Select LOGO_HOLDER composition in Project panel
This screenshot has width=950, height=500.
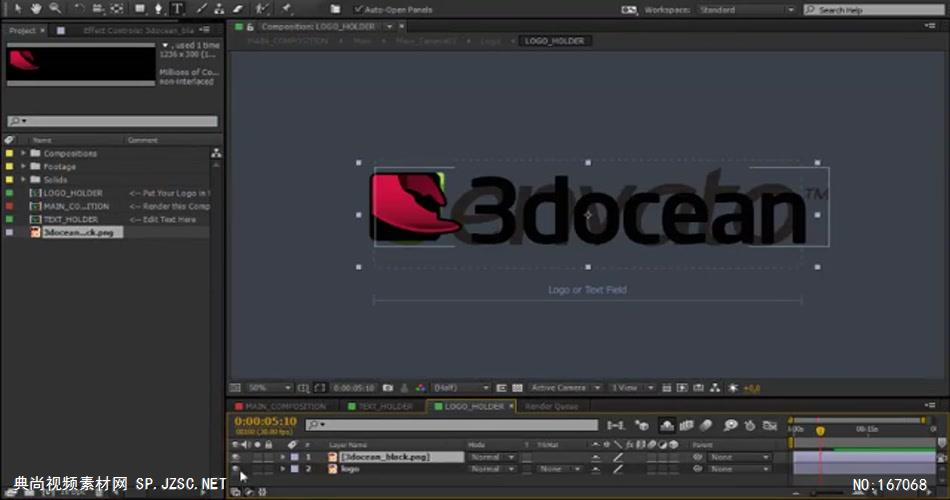point(73,193)
